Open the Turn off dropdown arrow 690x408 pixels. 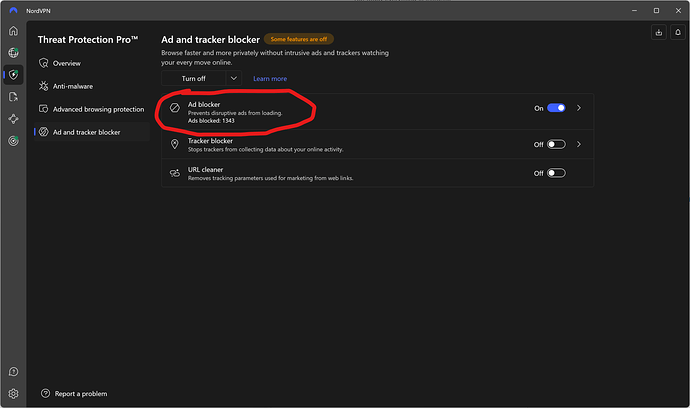click(234, 78)
